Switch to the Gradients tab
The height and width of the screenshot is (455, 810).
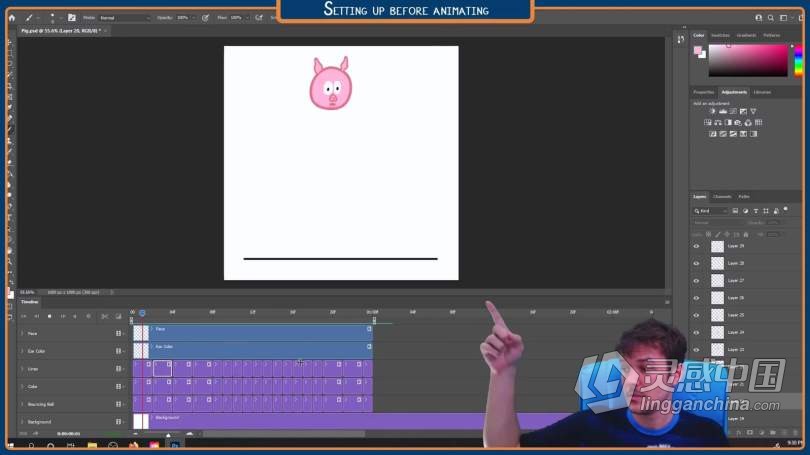[x=746, y=35]
